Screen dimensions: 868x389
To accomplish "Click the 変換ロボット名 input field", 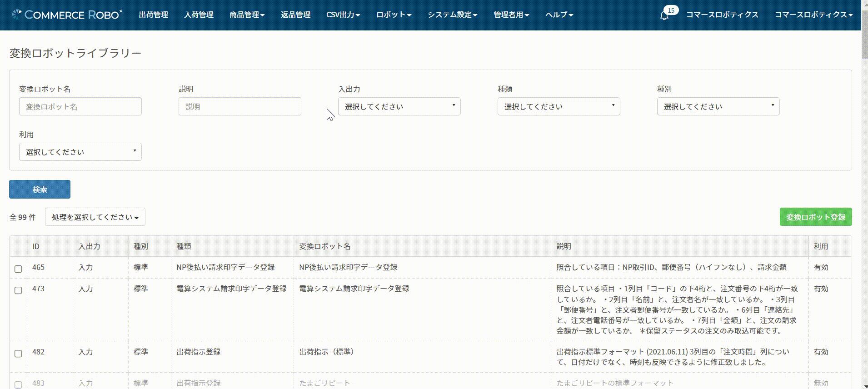I will pos(80,106).
